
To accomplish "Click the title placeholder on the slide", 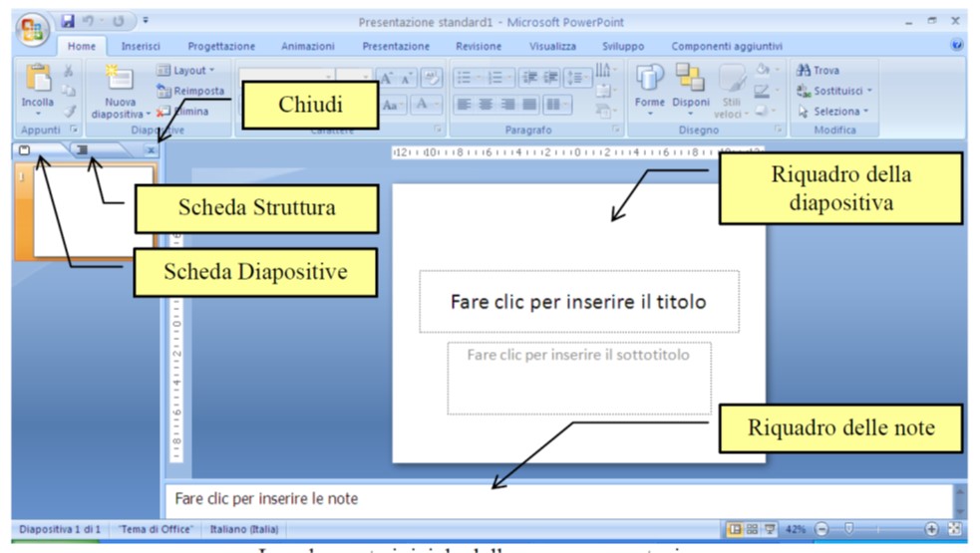I will (x=579, y=302).
